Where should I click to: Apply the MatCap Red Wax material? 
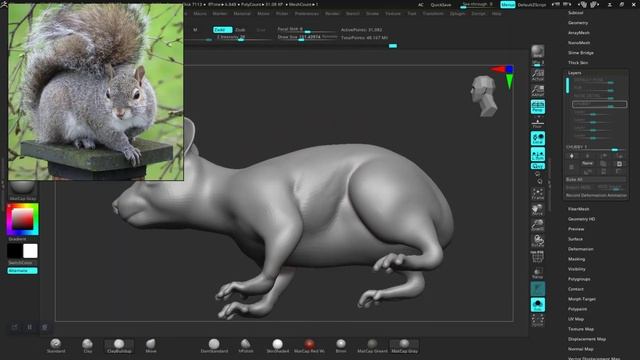coord(309,346)
